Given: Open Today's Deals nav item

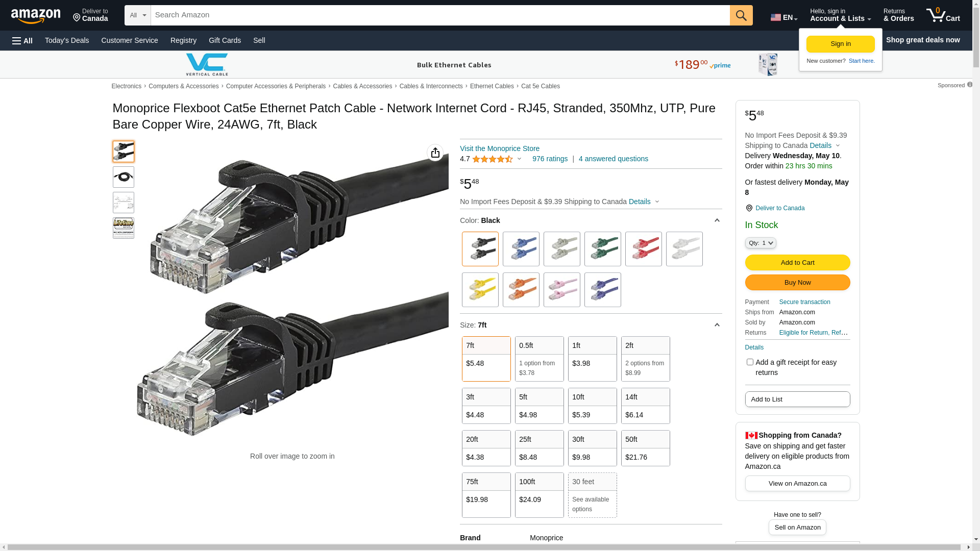Looking at the screenshot, I should (x=67, y=40).
